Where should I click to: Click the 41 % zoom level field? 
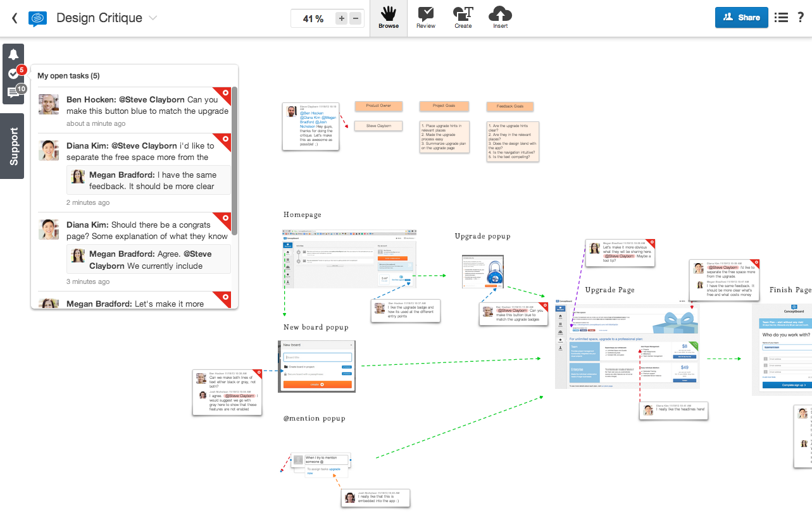[313, 18]
